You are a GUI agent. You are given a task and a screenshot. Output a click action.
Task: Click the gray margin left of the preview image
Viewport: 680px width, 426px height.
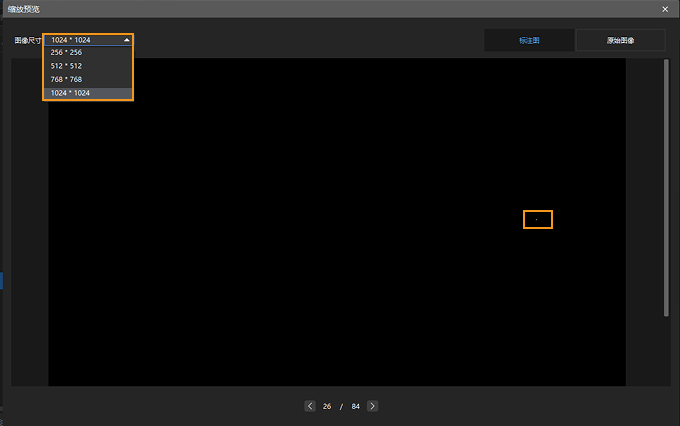pos(29,222)
